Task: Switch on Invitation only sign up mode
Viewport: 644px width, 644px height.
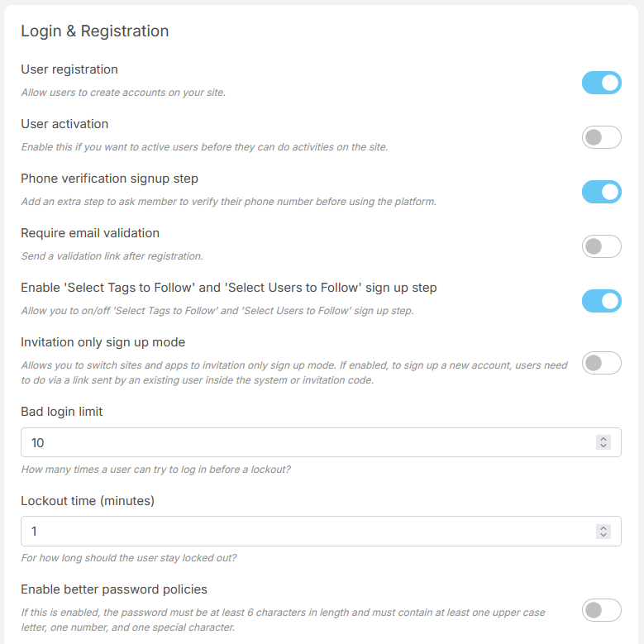Action: [x=601, y=363]
